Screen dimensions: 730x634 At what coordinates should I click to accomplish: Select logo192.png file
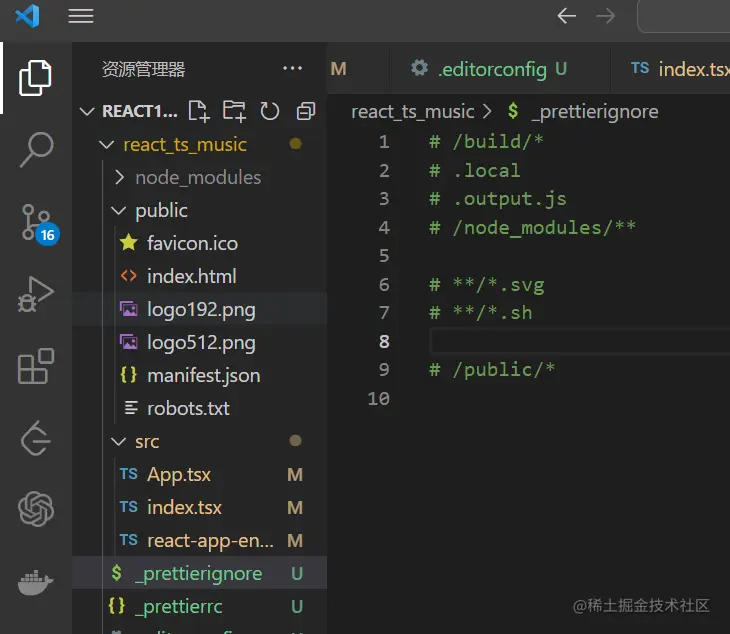(201, 310)
